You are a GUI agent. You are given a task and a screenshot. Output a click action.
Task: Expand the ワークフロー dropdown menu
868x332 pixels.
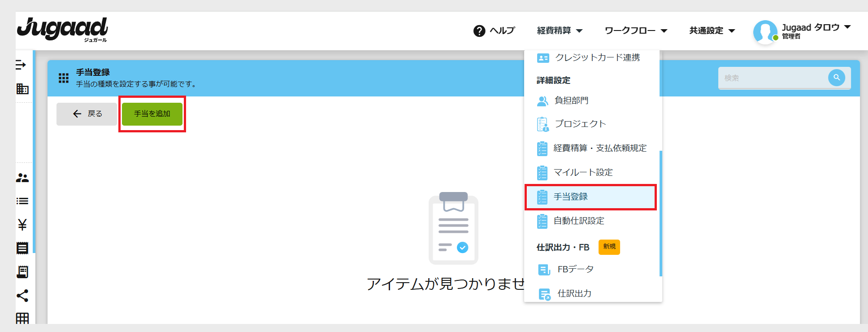[x=636, y=31]
